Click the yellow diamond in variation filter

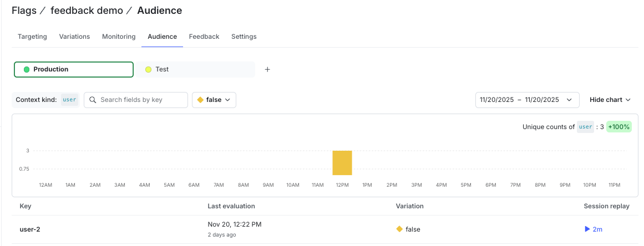click(x=200, y=100)
